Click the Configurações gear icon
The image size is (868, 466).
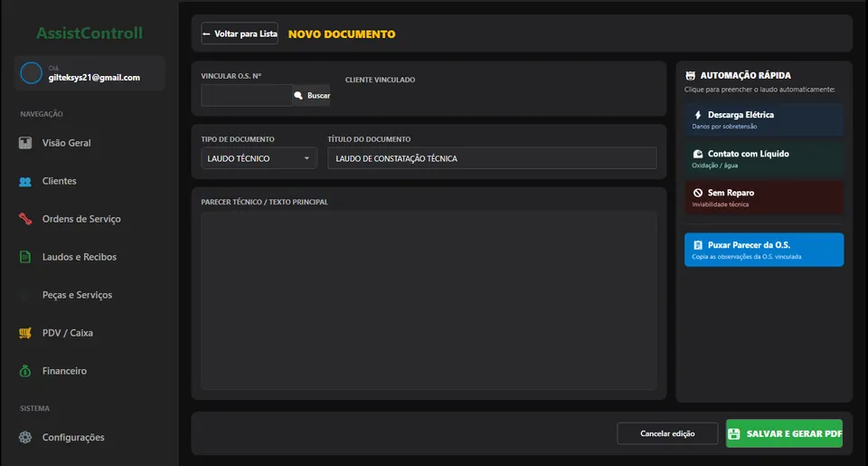25,437
